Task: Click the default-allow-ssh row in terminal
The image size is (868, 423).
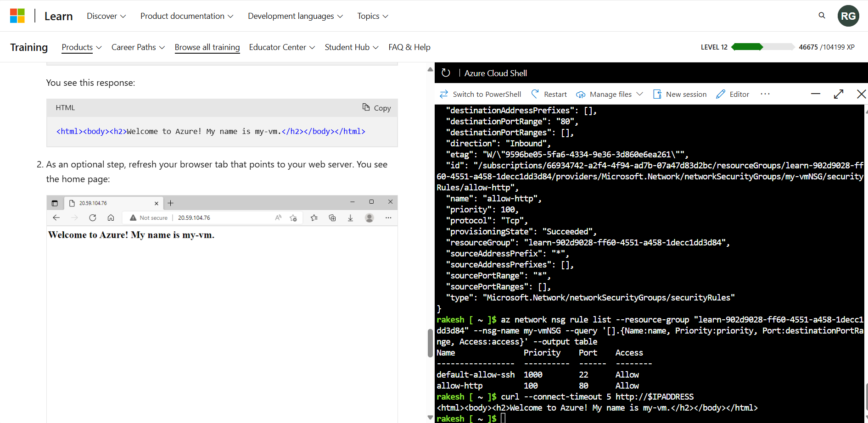Action: (x=538, y=375)
